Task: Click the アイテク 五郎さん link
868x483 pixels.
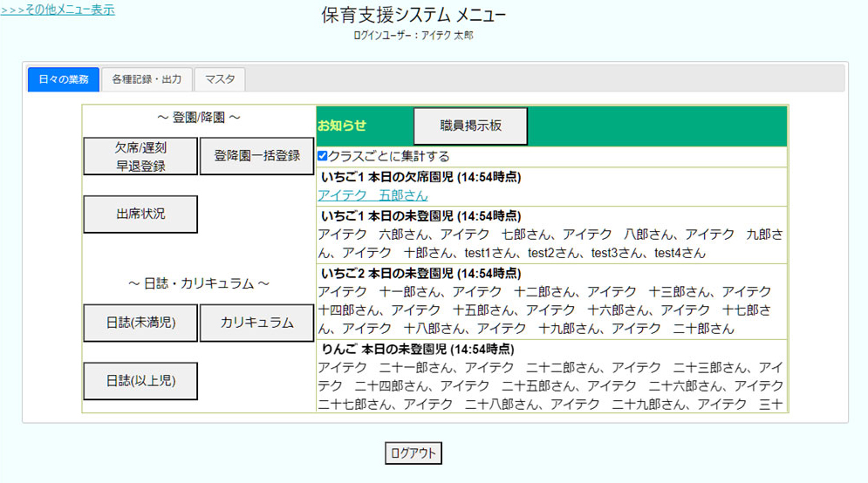Action: point(372,195)
